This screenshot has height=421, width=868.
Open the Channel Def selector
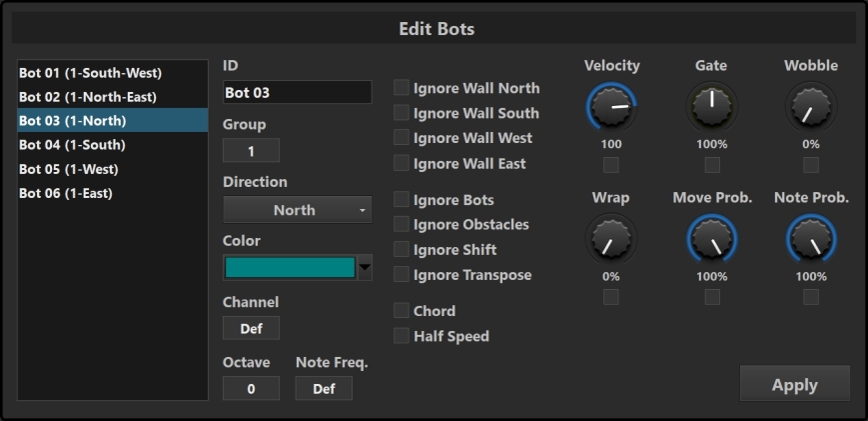coord(251,328)
